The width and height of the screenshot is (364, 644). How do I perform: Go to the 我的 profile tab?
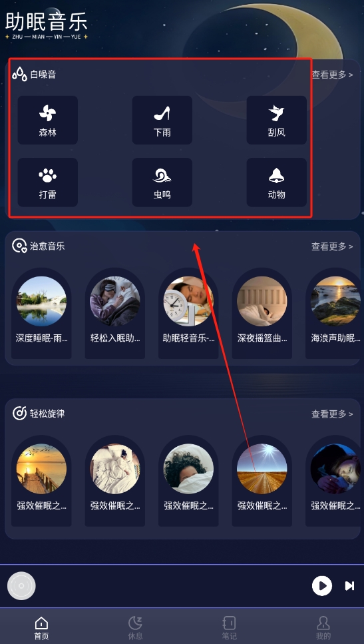click(323, 628)
